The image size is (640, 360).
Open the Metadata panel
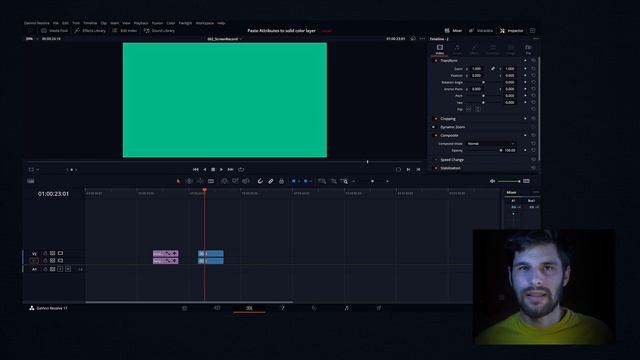[481, 31]
